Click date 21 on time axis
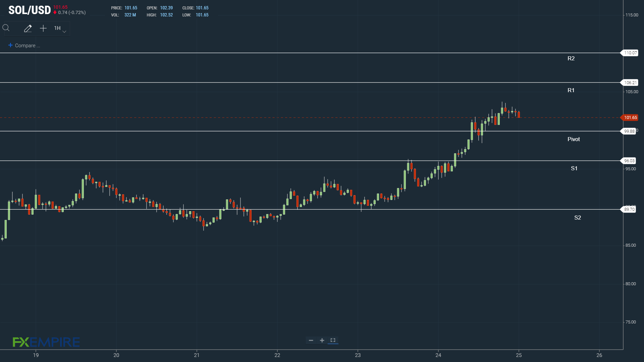 point(197,355)
